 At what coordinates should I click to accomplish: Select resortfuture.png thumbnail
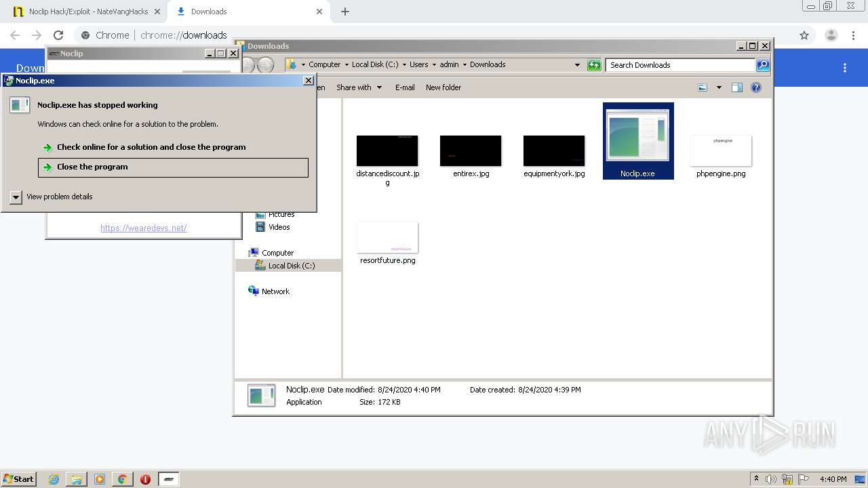pos(387,237)
